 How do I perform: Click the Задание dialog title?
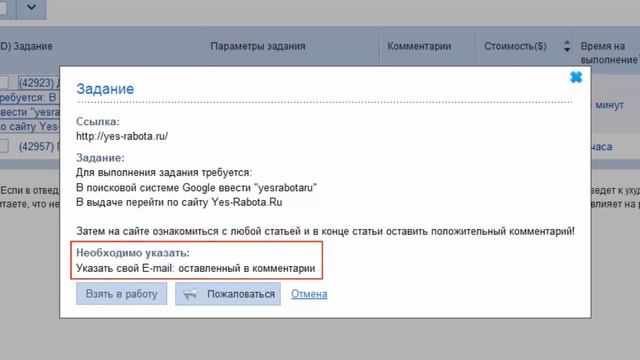[x=105, y=89]
